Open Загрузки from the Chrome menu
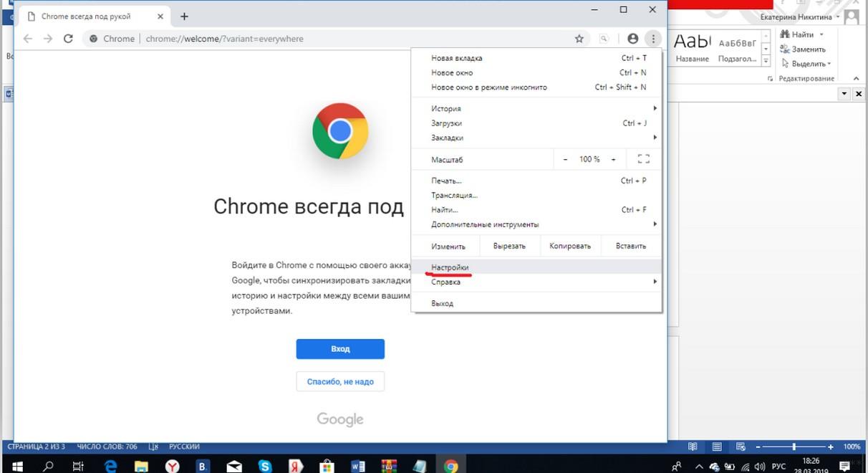Screen dimensions: 868x473 coord(536,123)
